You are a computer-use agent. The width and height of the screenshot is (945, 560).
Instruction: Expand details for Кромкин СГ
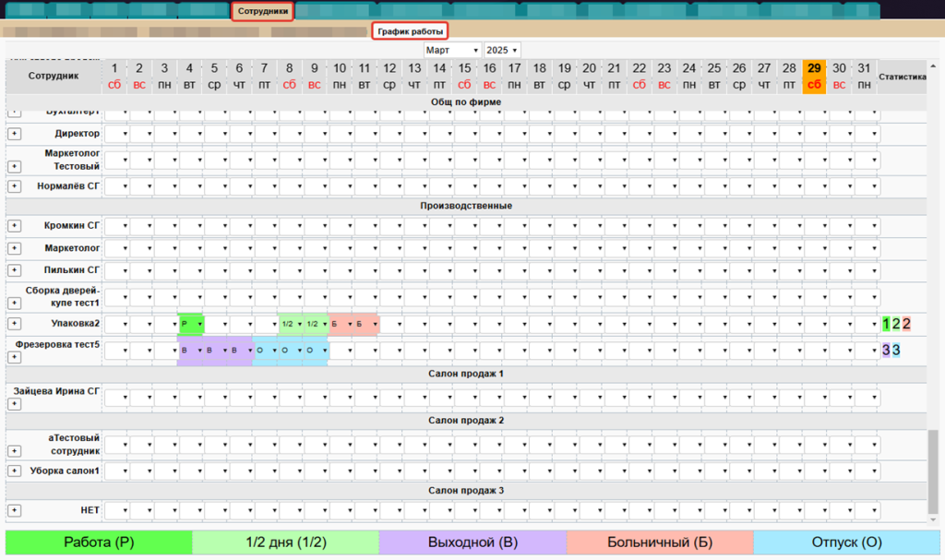point(14,226)
